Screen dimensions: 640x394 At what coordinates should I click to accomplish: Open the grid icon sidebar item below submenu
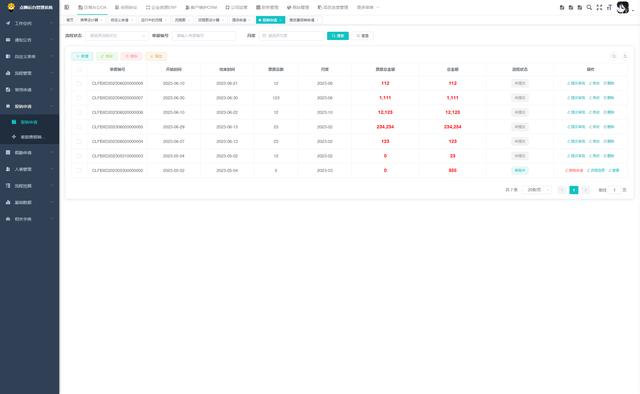point(29,152)
